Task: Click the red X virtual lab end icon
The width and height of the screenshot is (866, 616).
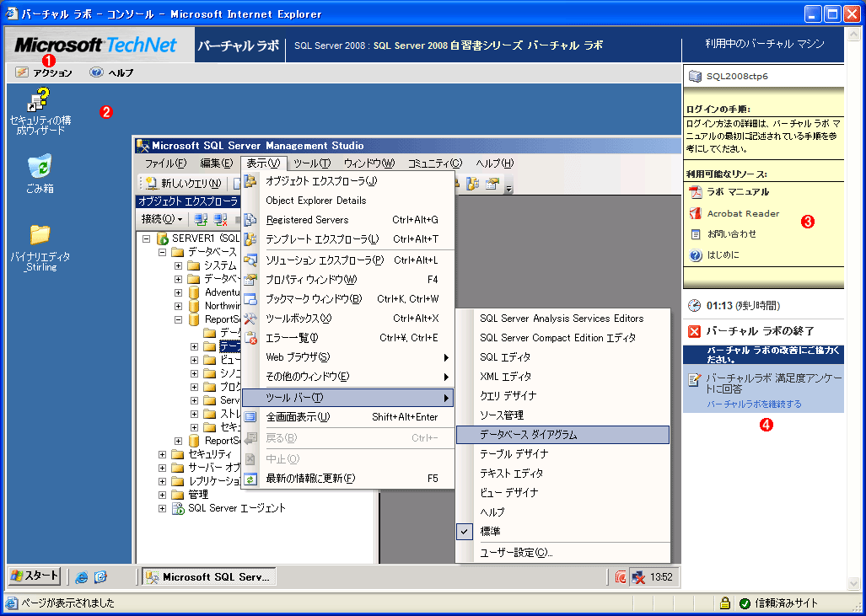Action: 695,331
